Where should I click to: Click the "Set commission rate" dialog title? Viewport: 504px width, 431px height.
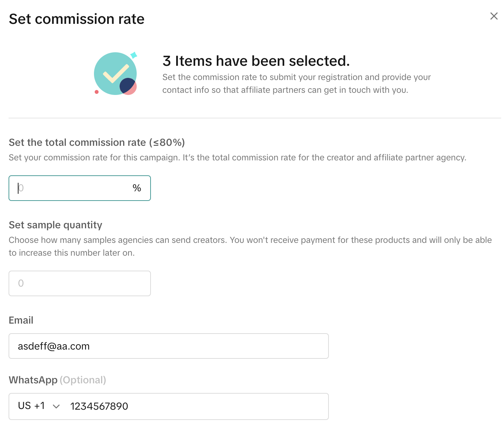77,19
